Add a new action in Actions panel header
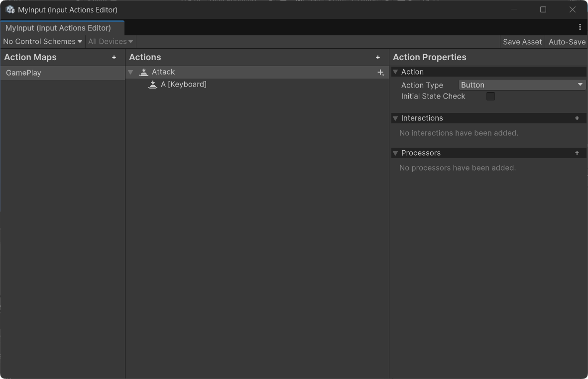588x379 pixels. tap(377, 57)
